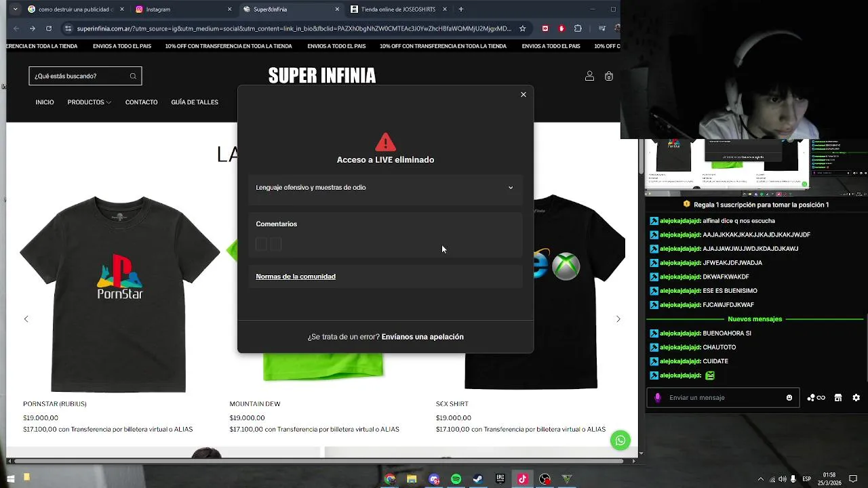Viewport: 868px width, 488px height.
Task: Open the media controls toolbar icon
Action: click(x=602, y=28)
